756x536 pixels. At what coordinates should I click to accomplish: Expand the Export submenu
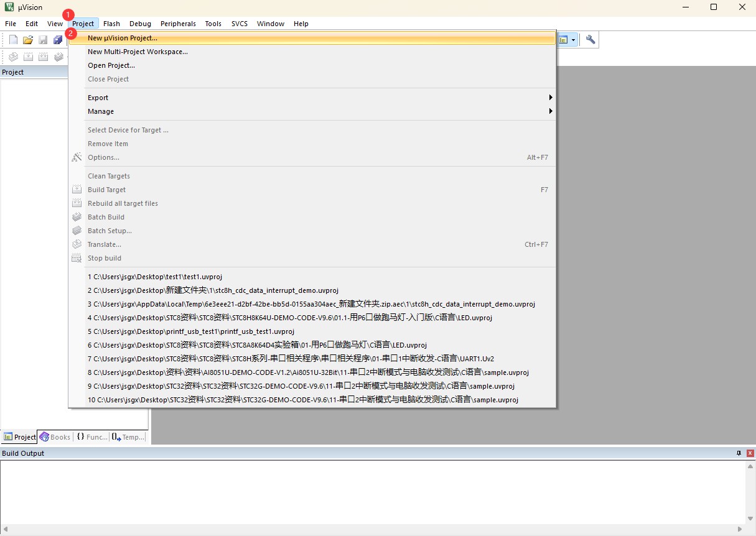click(x=311, y=98)
